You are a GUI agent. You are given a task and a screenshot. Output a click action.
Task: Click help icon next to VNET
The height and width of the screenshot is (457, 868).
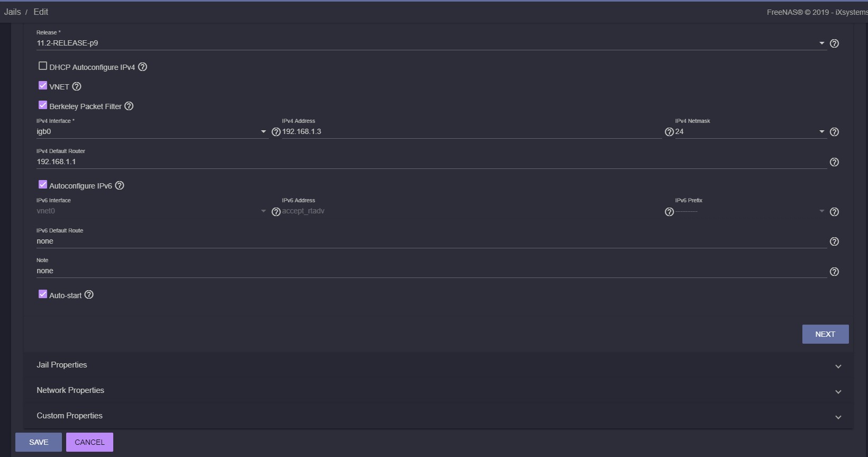point(76,86)
